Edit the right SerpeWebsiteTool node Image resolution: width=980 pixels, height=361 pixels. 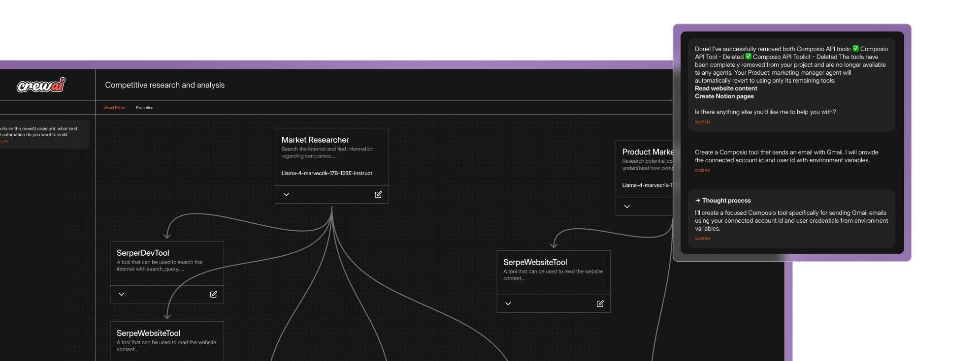[x=600, y=303]
